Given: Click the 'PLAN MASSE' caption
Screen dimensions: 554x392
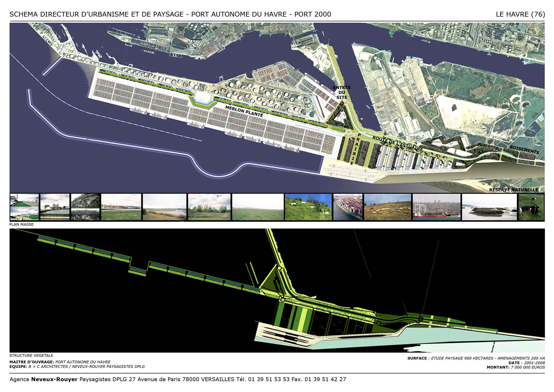Looking at the screenshot, I should [22, 224].
